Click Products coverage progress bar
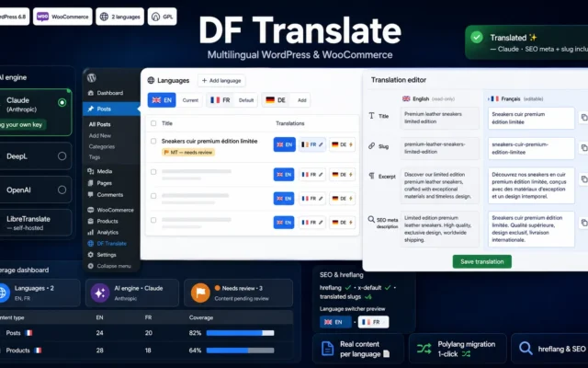This screenshot has height=368, width=588. pyautogui.click(x=240, y=351)
